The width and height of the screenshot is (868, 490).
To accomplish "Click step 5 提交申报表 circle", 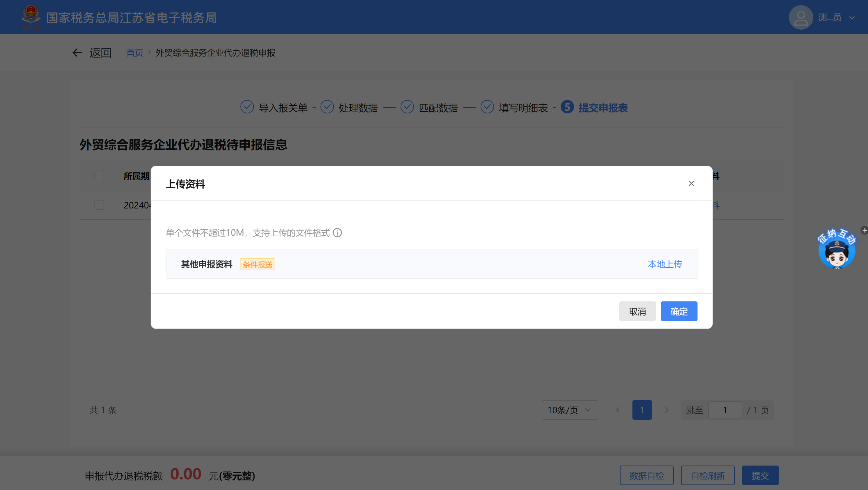I will (x=567, y=107).
